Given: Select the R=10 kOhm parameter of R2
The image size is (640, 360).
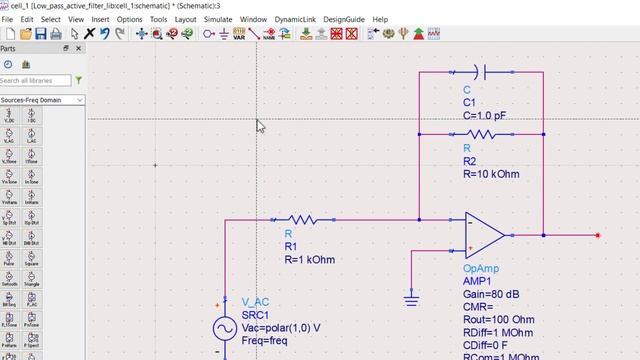Looking at the screenshot, I should pyautogui.click(x=491, y=174).
